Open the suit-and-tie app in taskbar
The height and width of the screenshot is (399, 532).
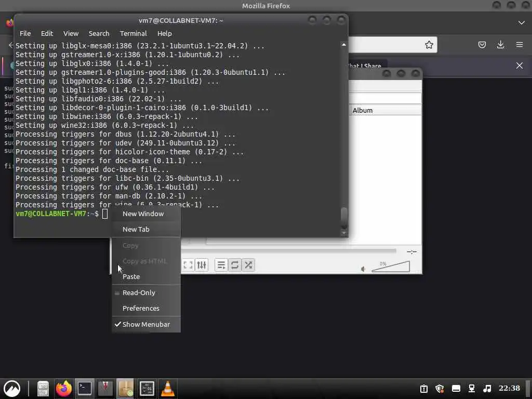105,388
